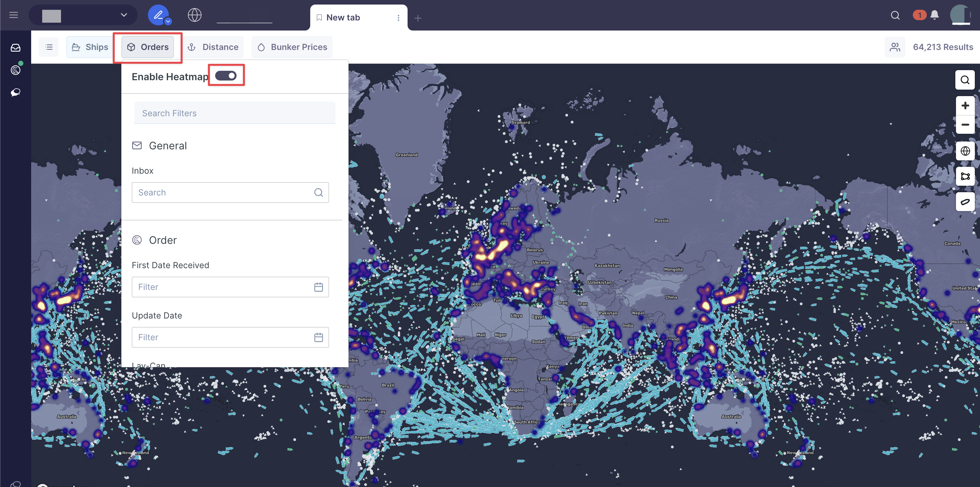
Task: Select the polygon area draw tool
Action: tap(965, 176)
